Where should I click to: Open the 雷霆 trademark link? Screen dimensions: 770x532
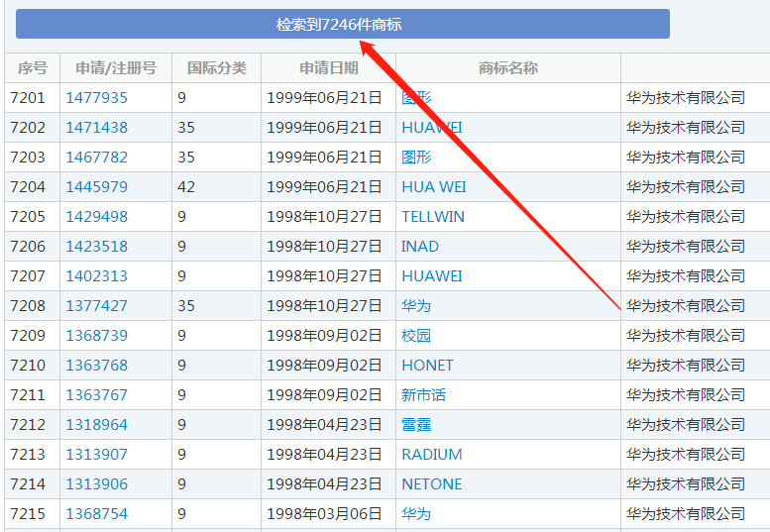pyautogui.click(x=416, y=425)
